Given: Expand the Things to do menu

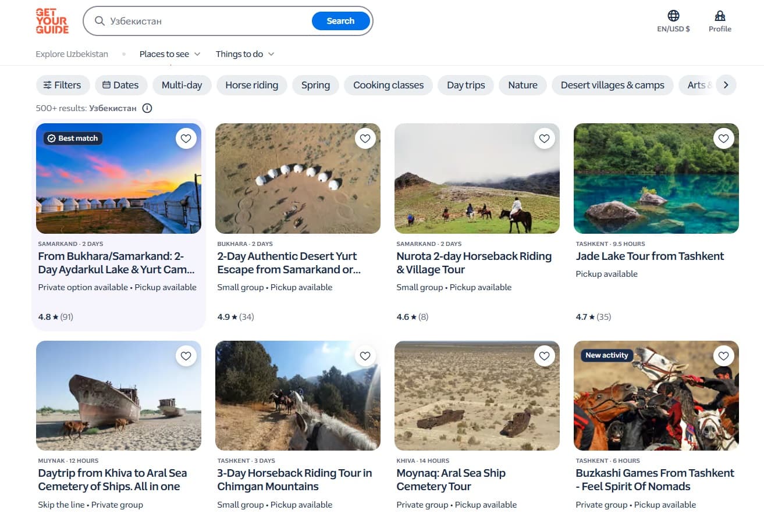Looking at the screenshot, I should [x=245, y=54].
